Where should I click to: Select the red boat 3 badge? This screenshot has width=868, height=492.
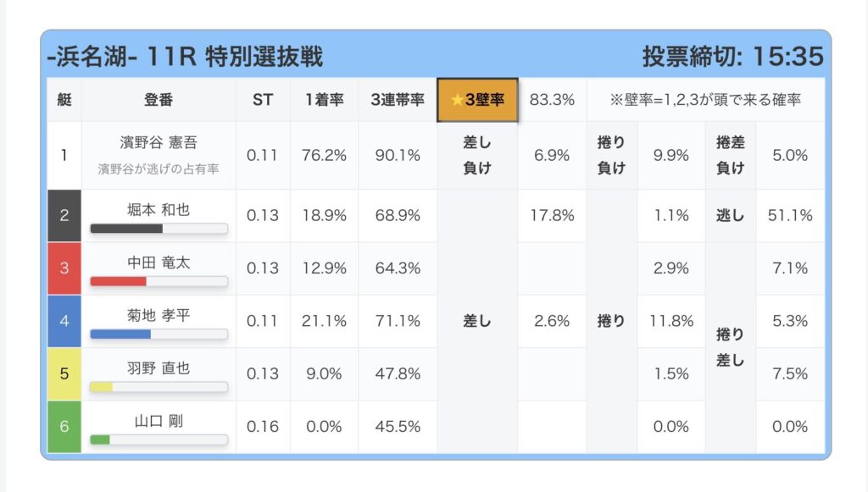pos(64,268)
